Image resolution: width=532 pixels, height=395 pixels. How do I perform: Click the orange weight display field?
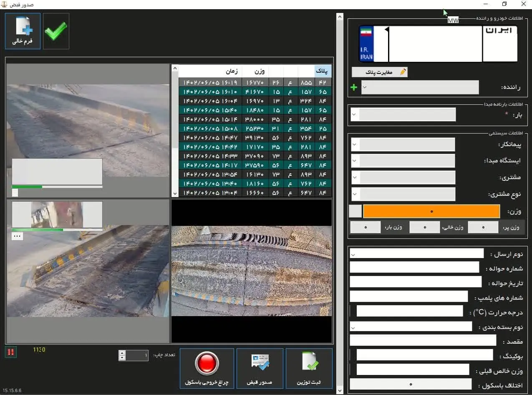pos(431,211)
